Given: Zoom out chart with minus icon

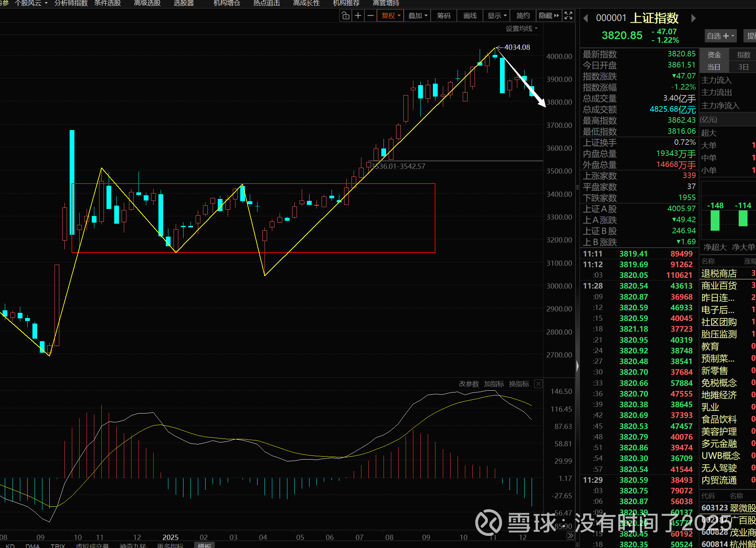Looking at the screenshot, I should point(371,16).
